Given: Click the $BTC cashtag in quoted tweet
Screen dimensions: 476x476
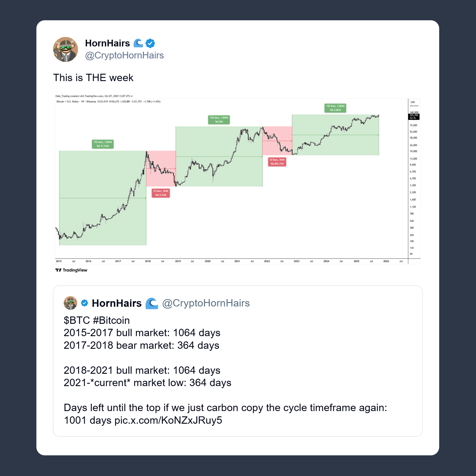Looking at the screenshot, I should 76,320.
